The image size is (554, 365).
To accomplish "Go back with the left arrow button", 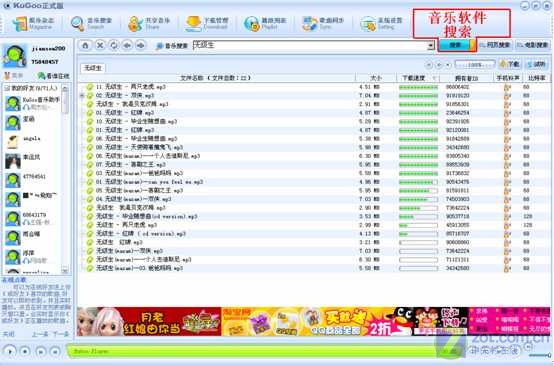I will [127, 46].
